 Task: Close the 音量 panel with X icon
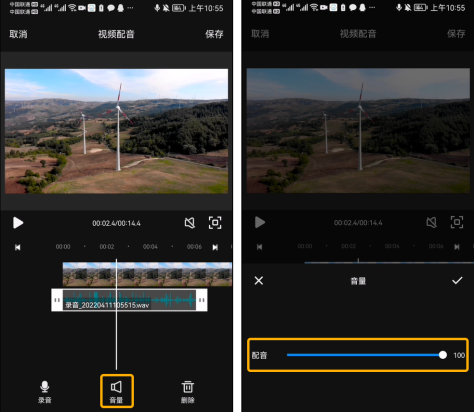(259, 281)
